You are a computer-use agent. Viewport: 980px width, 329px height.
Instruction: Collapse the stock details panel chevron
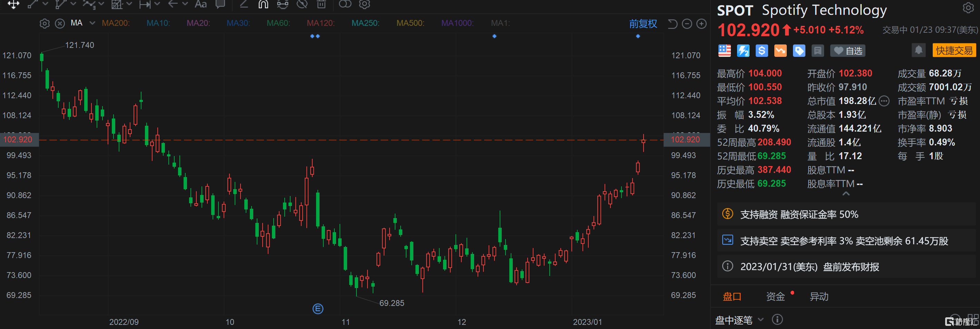[x=846, y=194]
